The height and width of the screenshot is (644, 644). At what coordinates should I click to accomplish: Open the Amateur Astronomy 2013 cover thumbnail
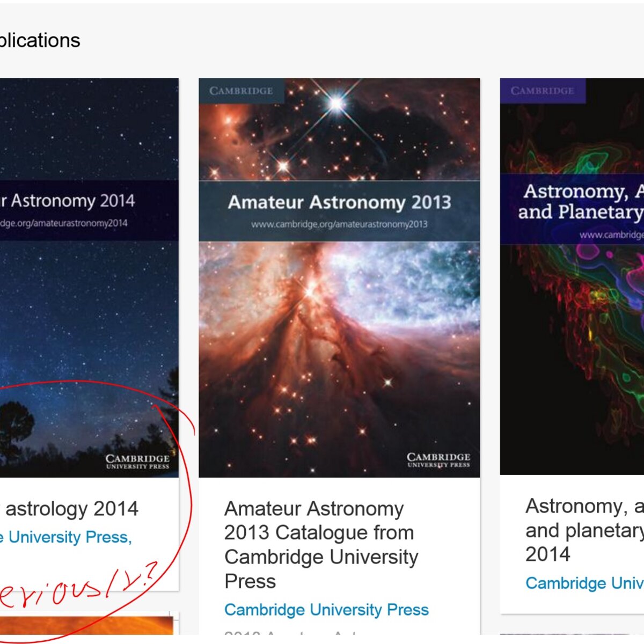click(339, 277)
